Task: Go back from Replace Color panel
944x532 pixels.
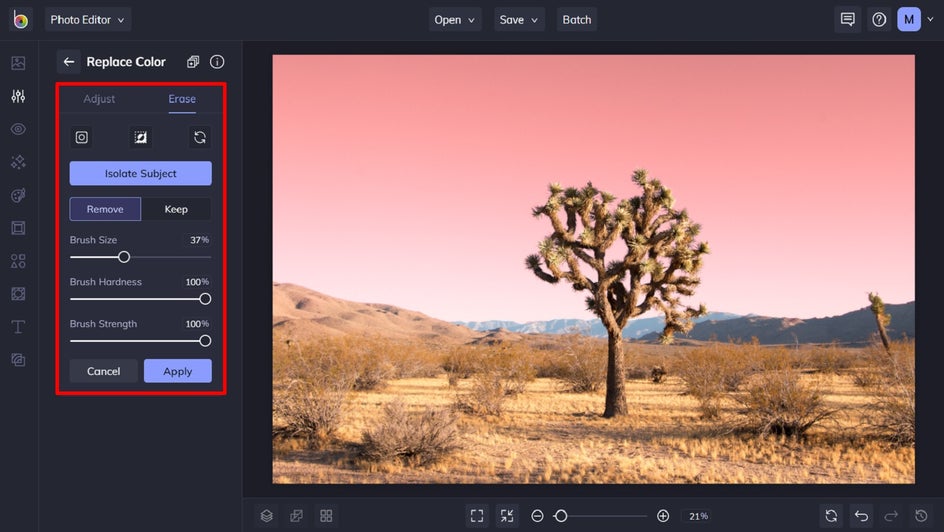Action: pyautogui.click(x=69, y=61)
